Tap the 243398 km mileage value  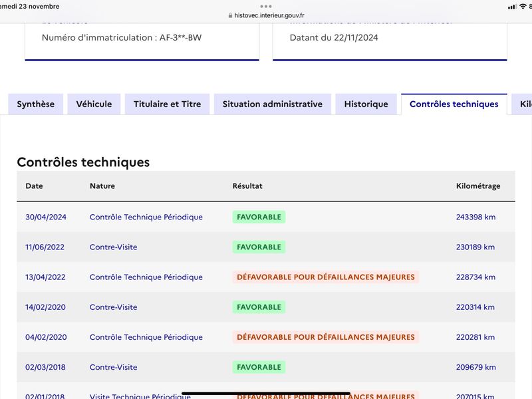click(475, 217)
